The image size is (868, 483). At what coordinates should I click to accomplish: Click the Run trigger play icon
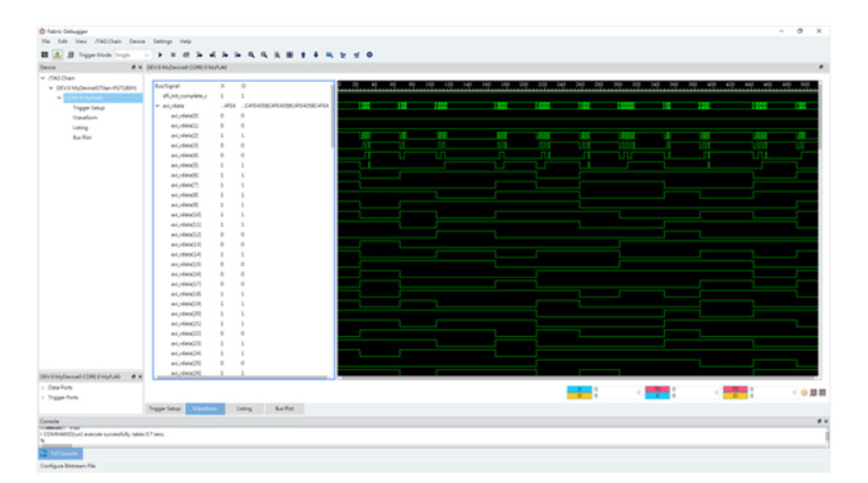[160, 54]
